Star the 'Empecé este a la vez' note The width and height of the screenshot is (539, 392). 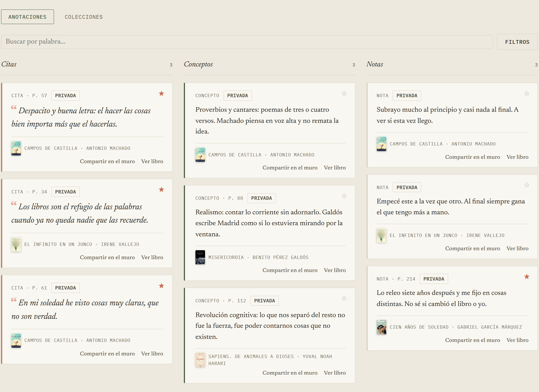point(527,185)
